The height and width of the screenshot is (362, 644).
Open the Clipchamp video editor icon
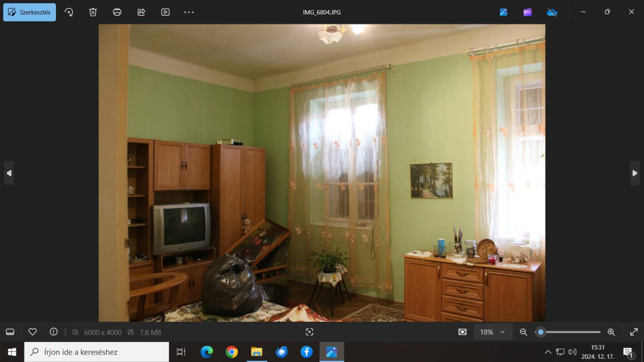pos(528,12)
